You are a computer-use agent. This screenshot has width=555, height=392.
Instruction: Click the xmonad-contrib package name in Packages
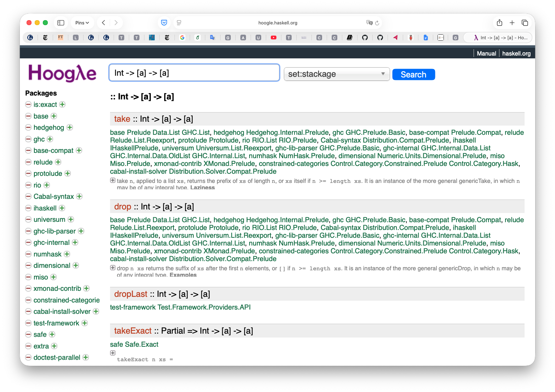(57, 288)
